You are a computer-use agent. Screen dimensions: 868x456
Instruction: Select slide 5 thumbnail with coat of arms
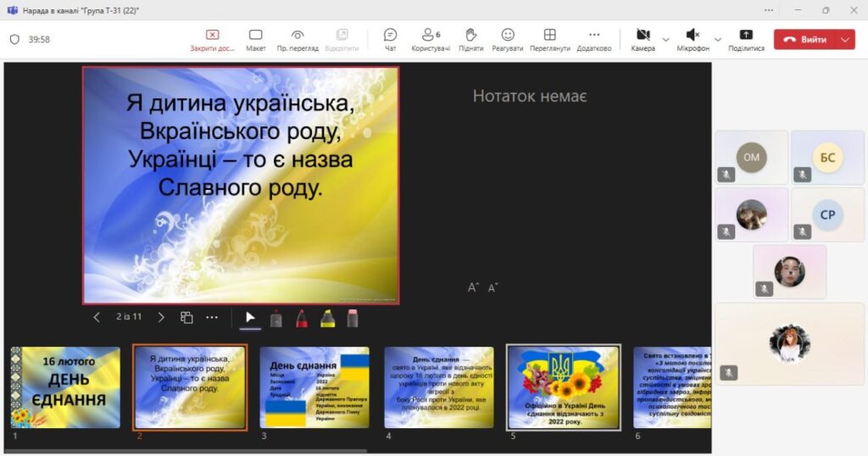(563, 386)
